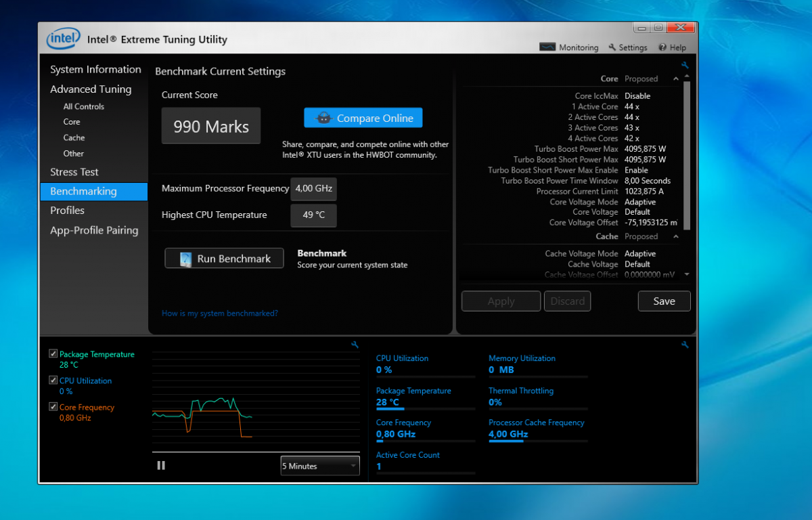This screenshot has width=812, height=520.
Task: Collapse the Cache Proposed section
Action: [x=675, y=236]
